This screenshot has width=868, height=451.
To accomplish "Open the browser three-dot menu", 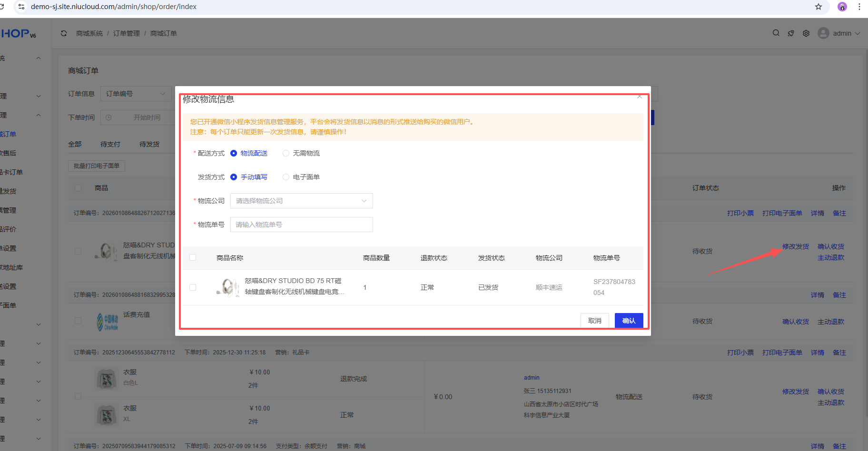I will tap(859, 7).
